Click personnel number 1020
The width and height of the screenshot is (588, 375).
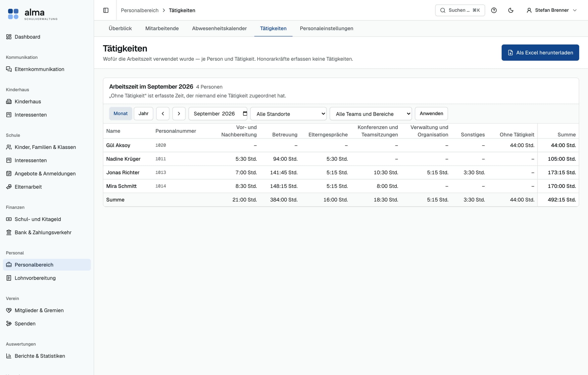(x=161, y=145)
